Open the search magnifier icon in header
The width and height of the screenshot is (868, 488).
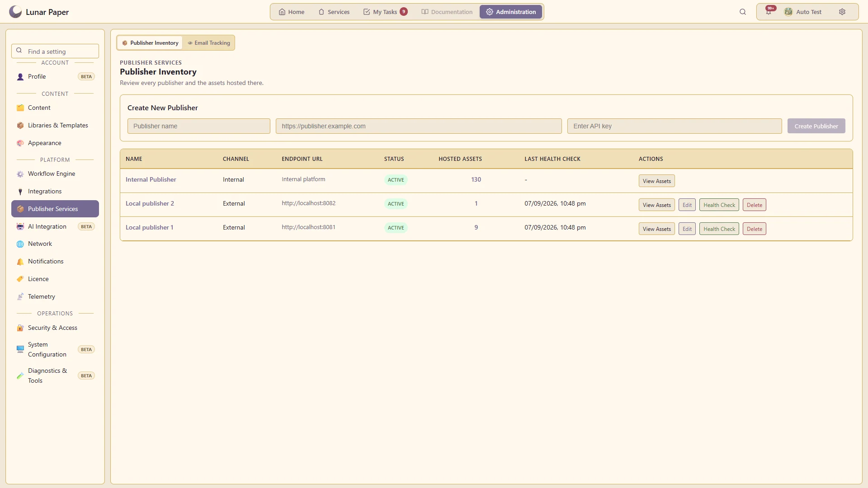tap(743, 12)
